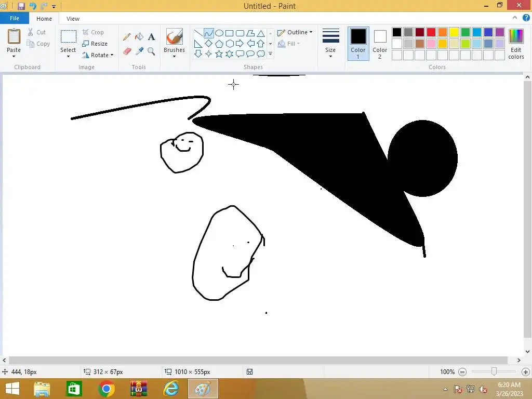The width and height of the screenshot is (532, 399).
Task: Choose the Curve shape
Action: point(209,33)
